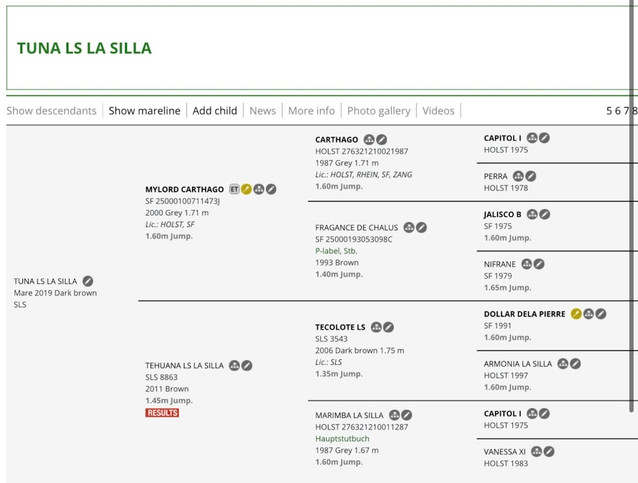Open the Show mareline tab
638x483 pixels.
pyautogui.click(x=144, y=111)
